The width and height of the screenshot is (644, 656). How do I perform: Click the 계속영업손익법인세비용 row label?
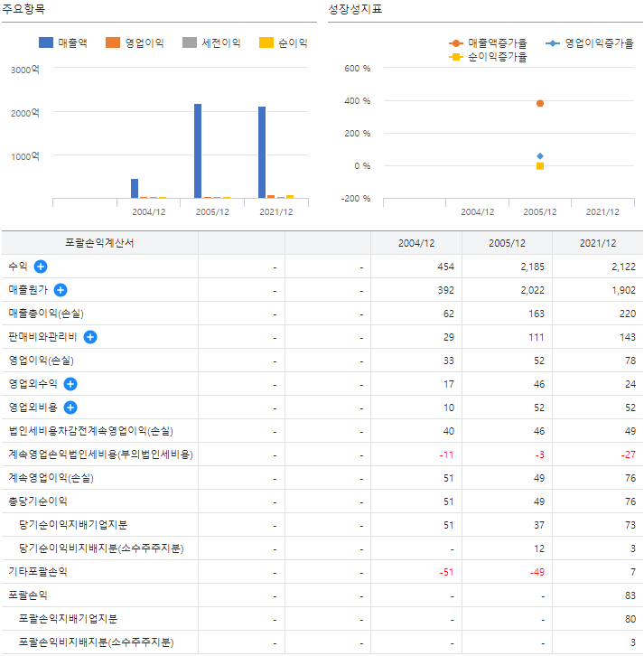(x=101, y=454)
